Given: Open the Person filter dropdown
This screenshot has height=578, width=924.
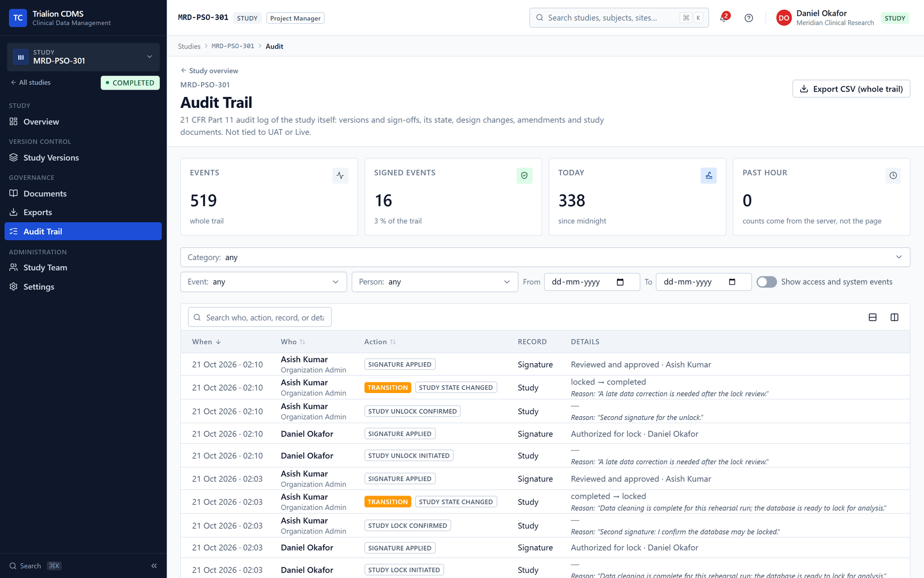Looking at the screenshot, I should tap(435, 282).
